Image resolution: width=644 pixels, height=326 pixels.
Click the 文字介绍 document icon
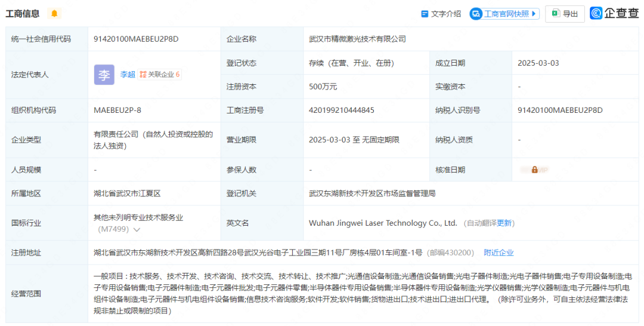[x=425, y=14]
